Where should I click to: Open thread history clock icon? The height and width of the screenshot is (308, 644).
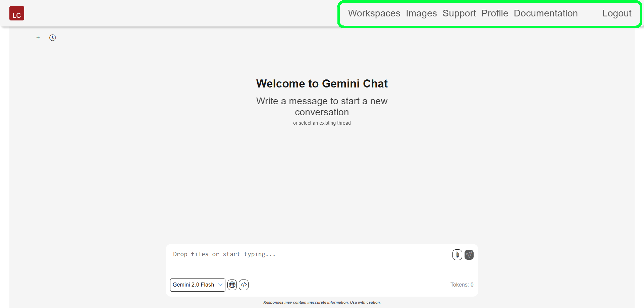tap(53, 38)
